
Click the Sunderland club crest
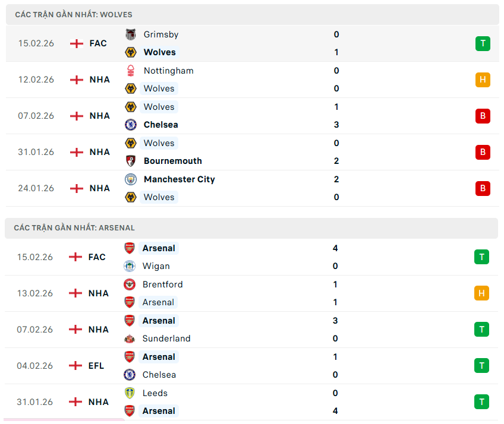click(x=130, y=338)
